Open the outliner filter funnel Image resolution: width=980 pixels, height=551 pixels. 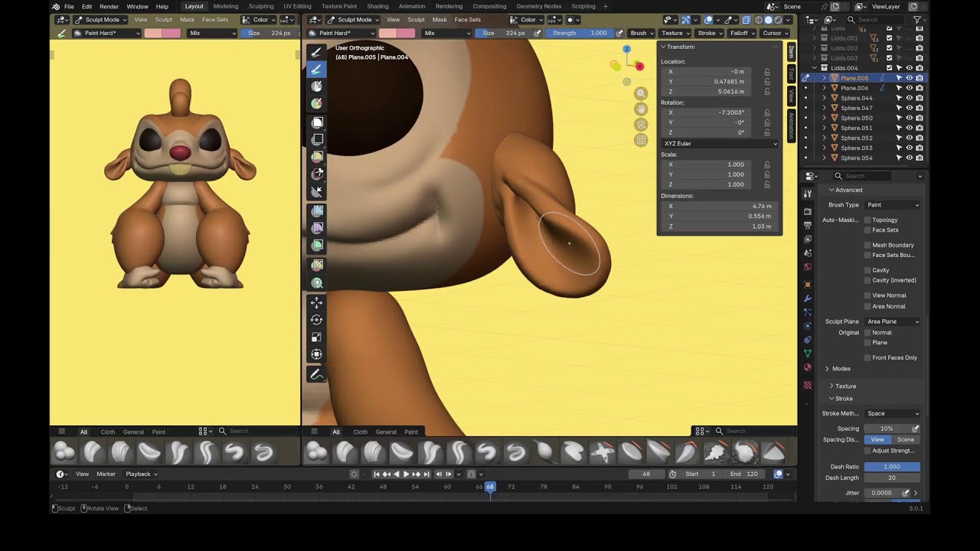[x=917, y=19]
